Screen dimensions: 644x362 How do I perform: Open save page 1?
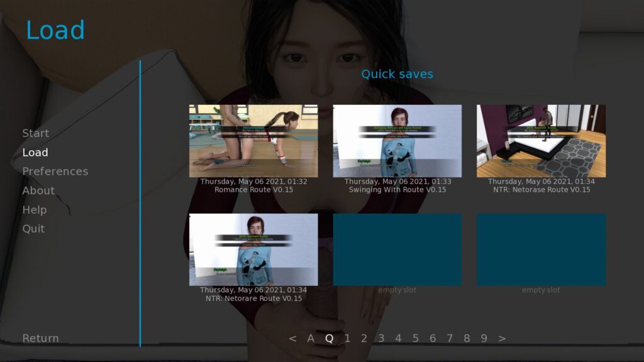[x=347, y=339]
